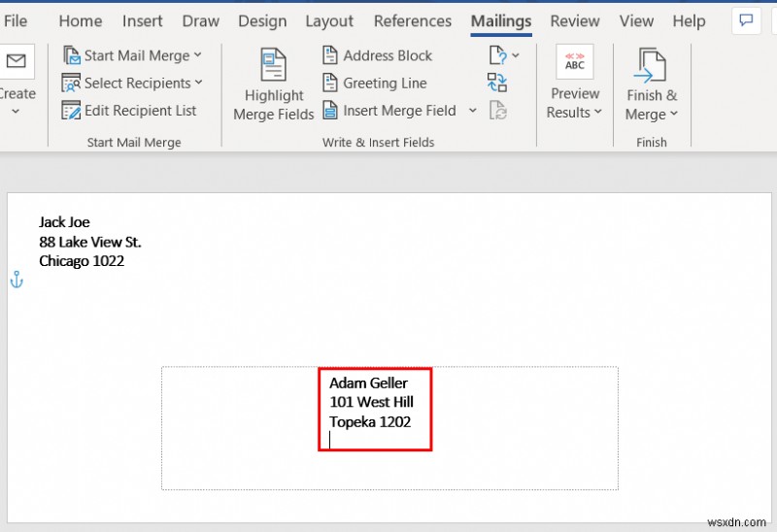Expand the Rules dropdown chevron
This screenshot has width=777, height=532.
516,55
